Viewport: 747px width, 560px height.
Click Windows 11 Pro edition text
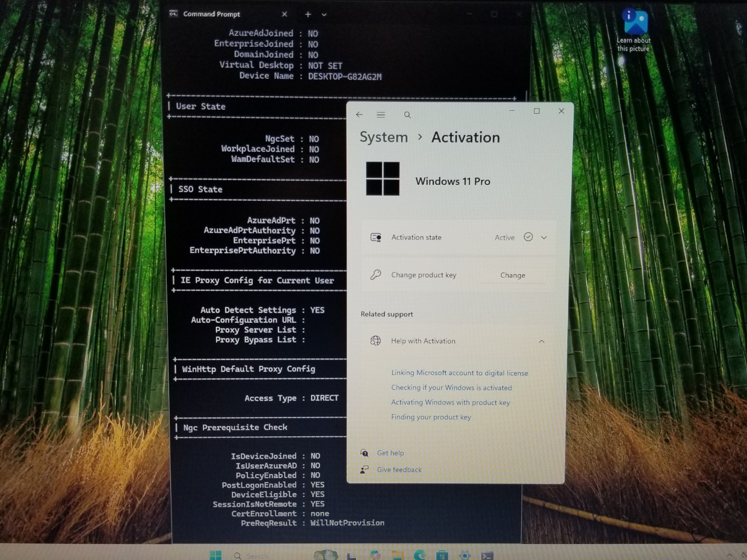coord(453,182)
